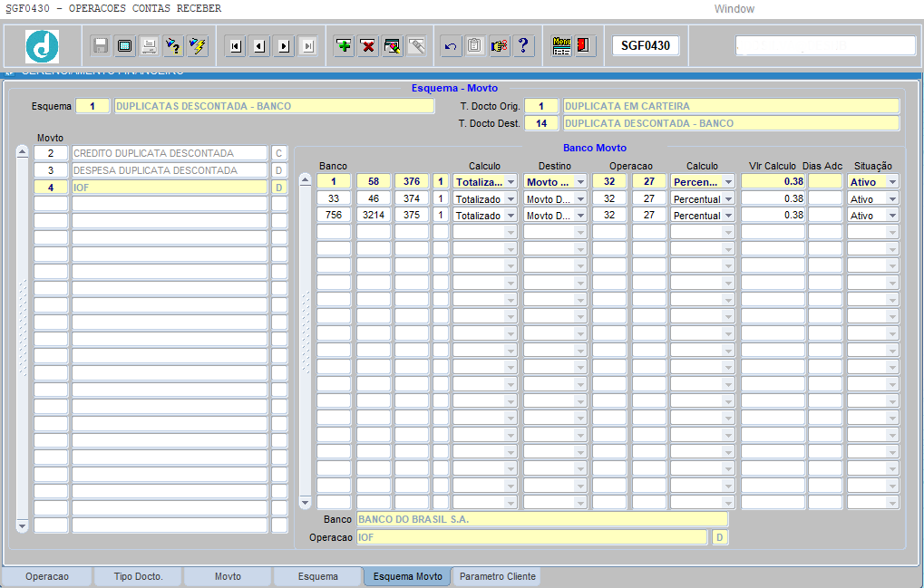
Task: Click down arrow of Banco Movto scrollbar
Action: (x=306, y=503)
